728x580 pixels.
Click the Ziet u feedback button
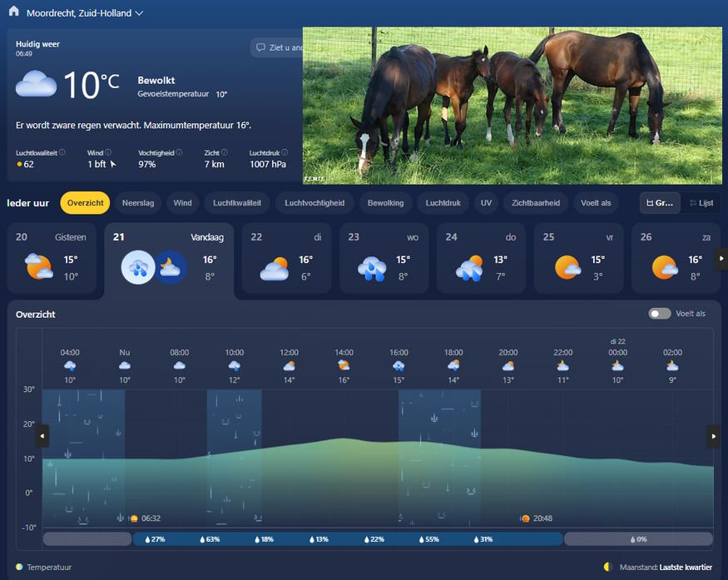276,47
